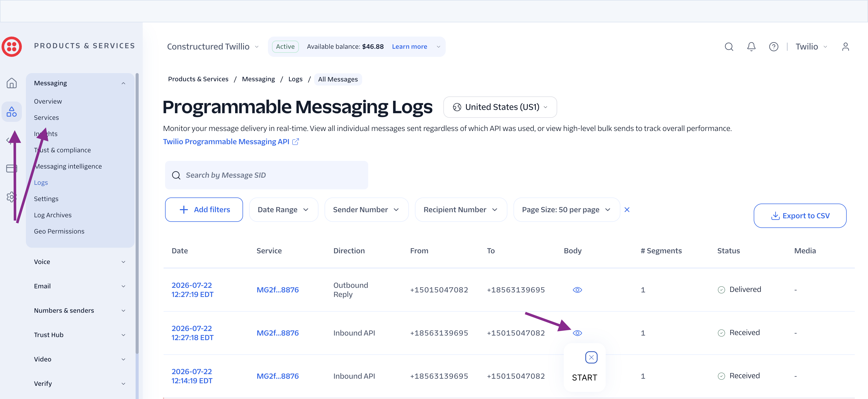Open the Date Range filter dropdown
Viewport: 868px width, 399px height.
tap(283, 210)
